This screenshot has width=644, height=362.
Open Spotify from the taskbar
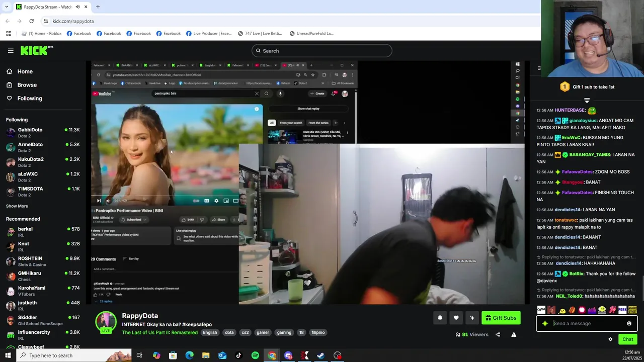[x=255, y=355]
